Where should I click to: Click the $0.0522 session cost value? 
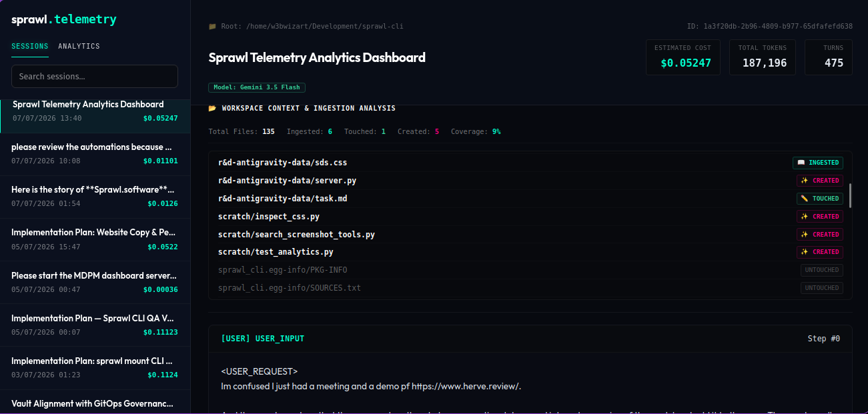tap(163, 247)
